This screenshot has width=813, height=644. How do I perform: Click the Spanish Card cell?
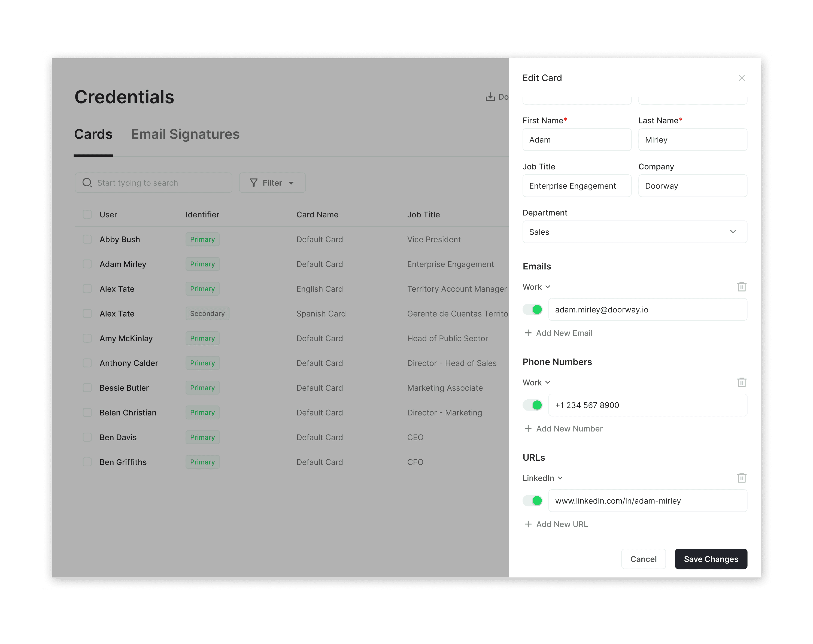tap(320, 314)
